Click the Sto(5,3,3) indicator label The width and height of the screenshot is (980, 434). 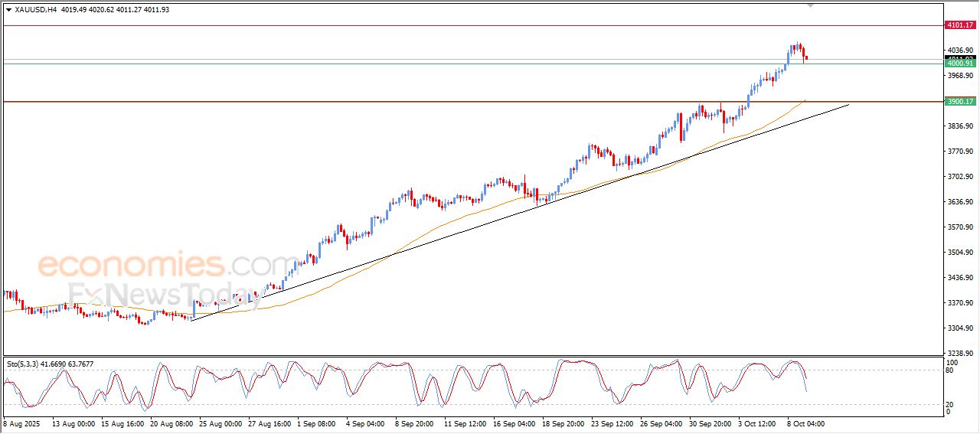pyautogui.click(x=23, y=364)
